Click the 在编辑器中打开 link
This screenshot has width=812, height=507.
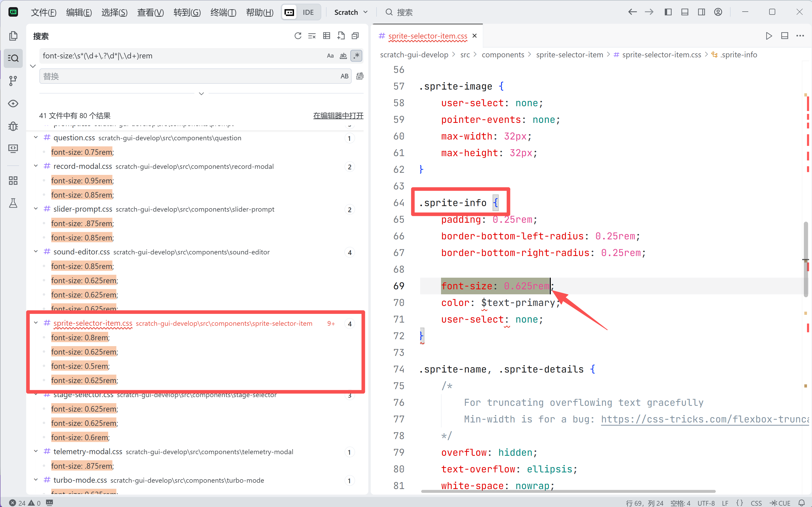click(338, 116)
